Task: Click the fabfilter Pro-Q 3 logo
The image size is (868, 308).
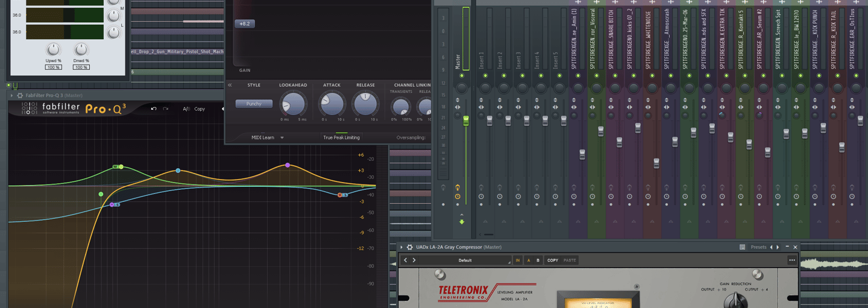Action: click(74, 109)
